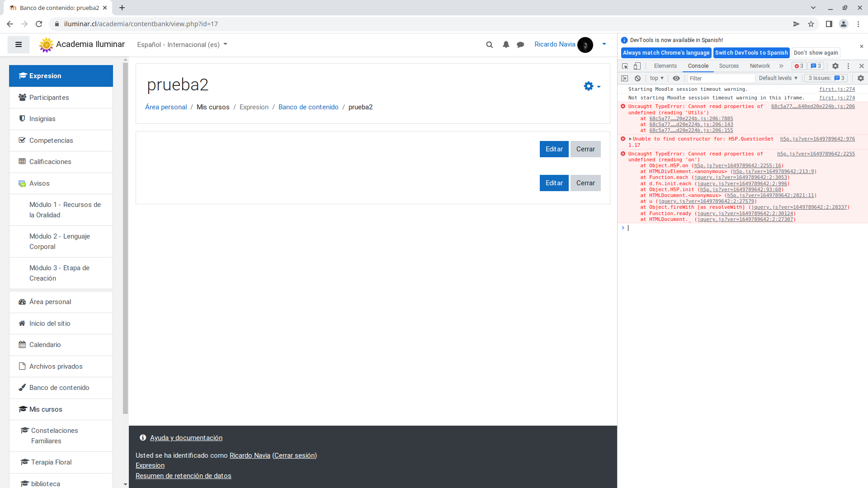Dismiss the DevTools language infobar
The width and height of the screenshot is (868, 488).
861,47
